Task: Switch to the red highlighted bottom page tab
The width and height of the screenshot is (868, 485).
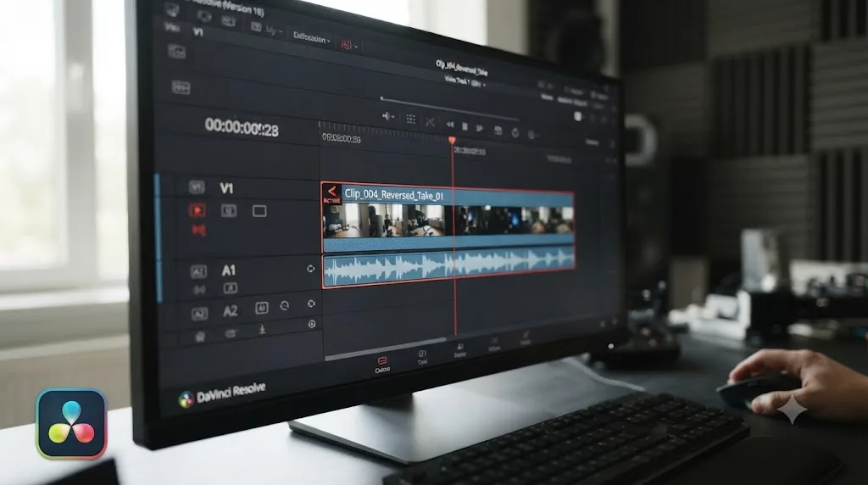Action: pyautogui.click(x=382, y=365)
